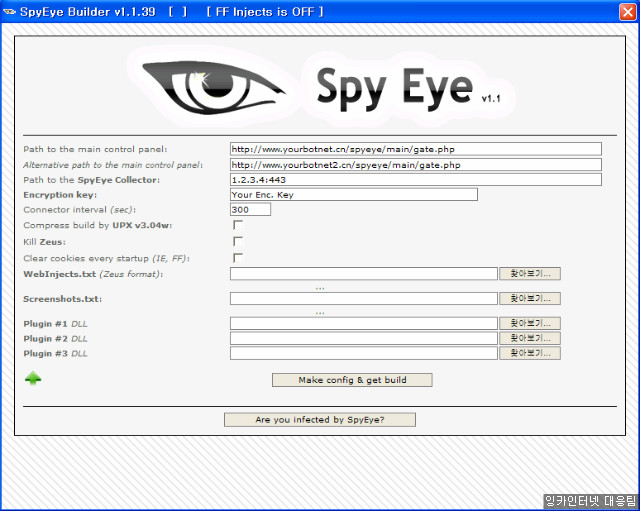Click the 'Alternative path to the main control panel:' label

tap(113, 165)
